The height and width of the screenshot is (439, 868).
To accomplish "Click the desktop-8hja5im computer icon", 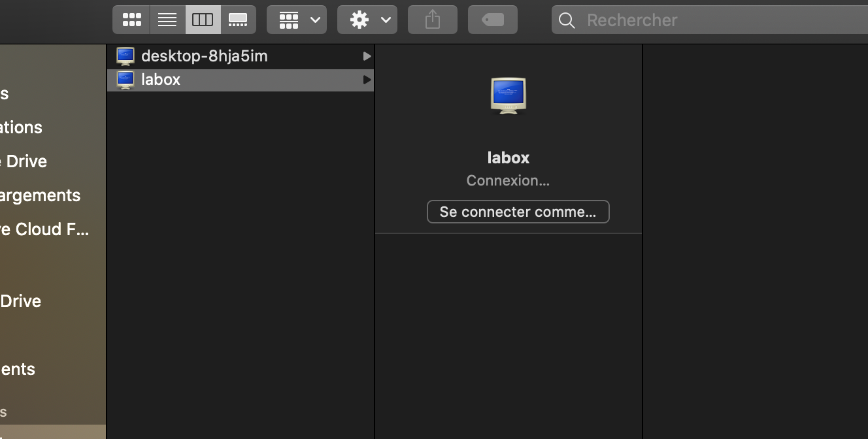I will [125, 56].
